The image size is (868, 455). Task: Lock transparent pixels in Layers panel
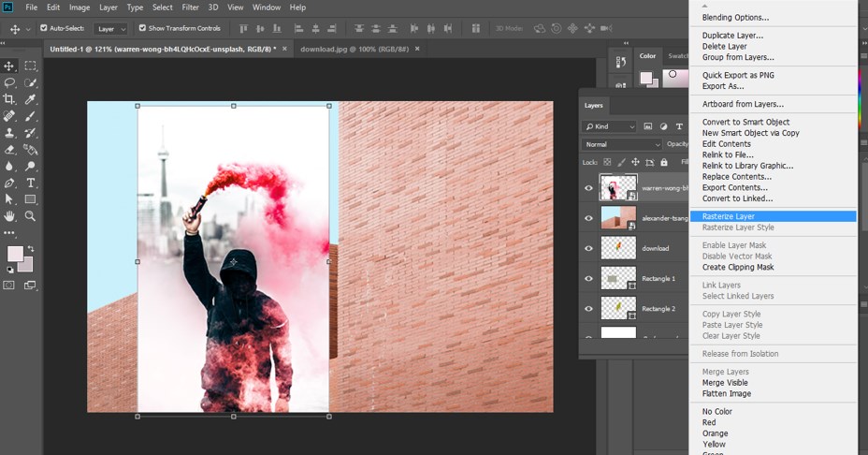click(607, 162)
